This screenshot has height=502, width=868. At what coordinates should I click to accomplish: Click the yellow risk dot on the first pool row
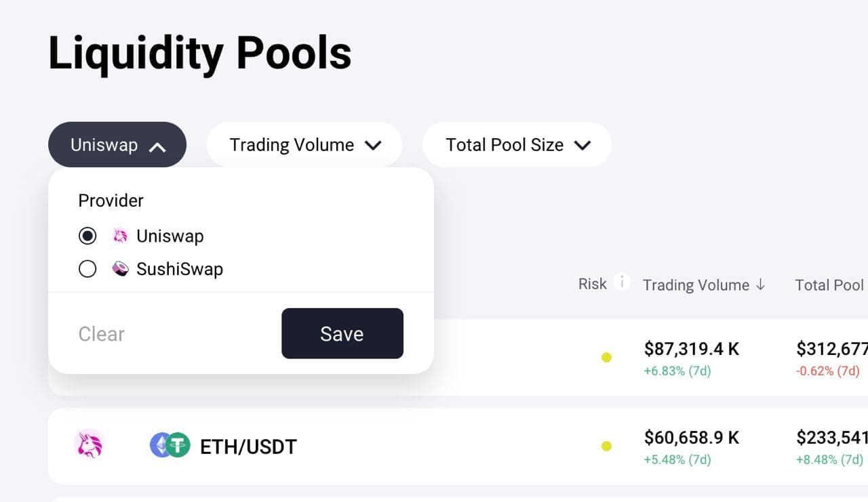click(606, 357)
